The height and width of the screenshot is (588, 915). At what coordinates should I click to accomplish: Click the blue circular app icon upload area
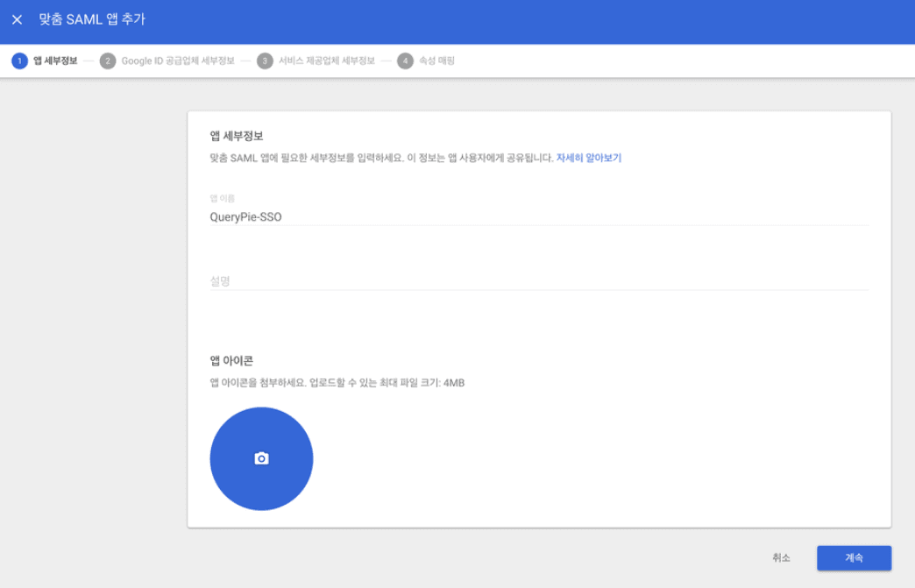[260, 457]
